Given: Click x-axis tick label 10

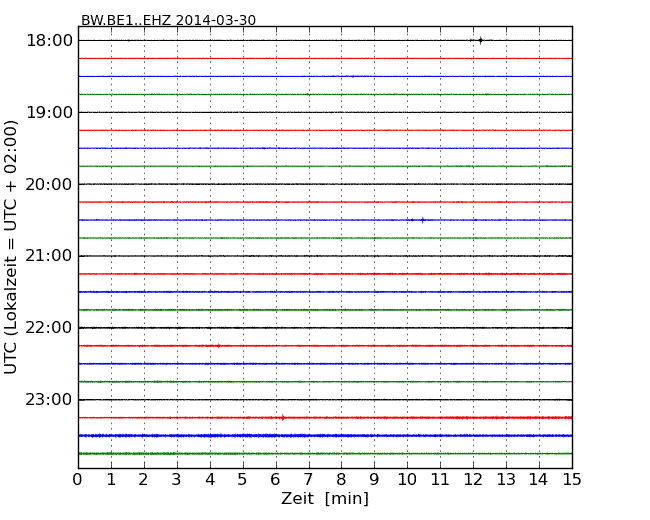Looking at the screenshot, I should coord(407,479).
